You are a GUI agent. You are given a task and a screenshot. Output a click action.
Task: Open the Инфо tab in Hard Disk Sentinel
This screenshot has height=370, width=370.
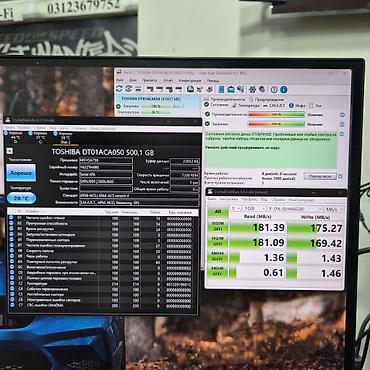pyautogui.click(x=297, y=105)
